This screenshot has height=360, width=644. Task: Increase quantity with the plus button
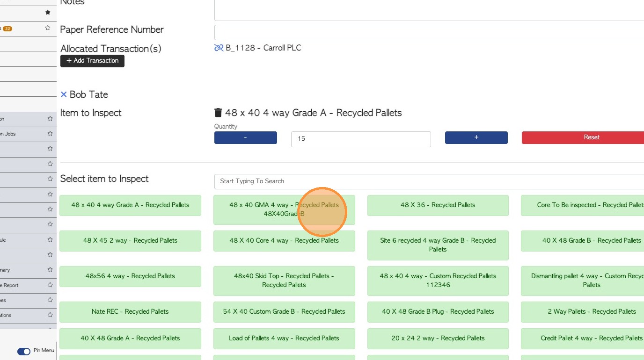pyautogui.click(x=476, y=137)
